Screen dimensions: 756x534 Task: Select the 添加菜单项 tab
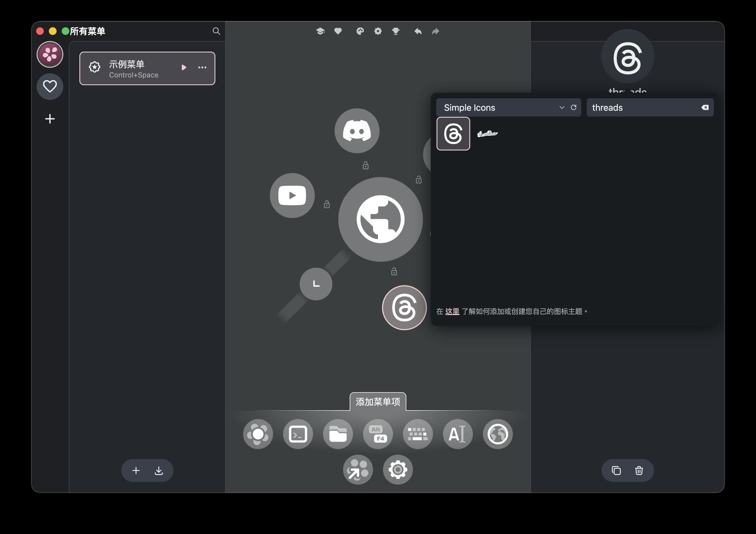pos(378,402)
